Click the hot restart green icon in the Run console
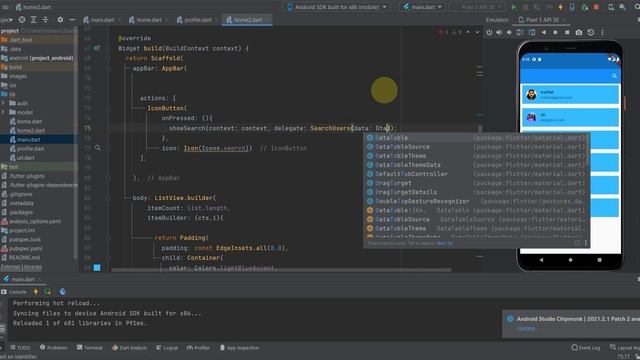This screenshot has height=360, width=640. (48, 291)
